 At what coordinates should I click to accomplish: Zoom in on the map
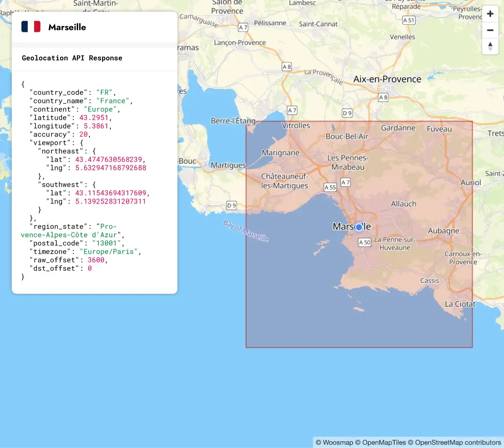click(490, 14)
